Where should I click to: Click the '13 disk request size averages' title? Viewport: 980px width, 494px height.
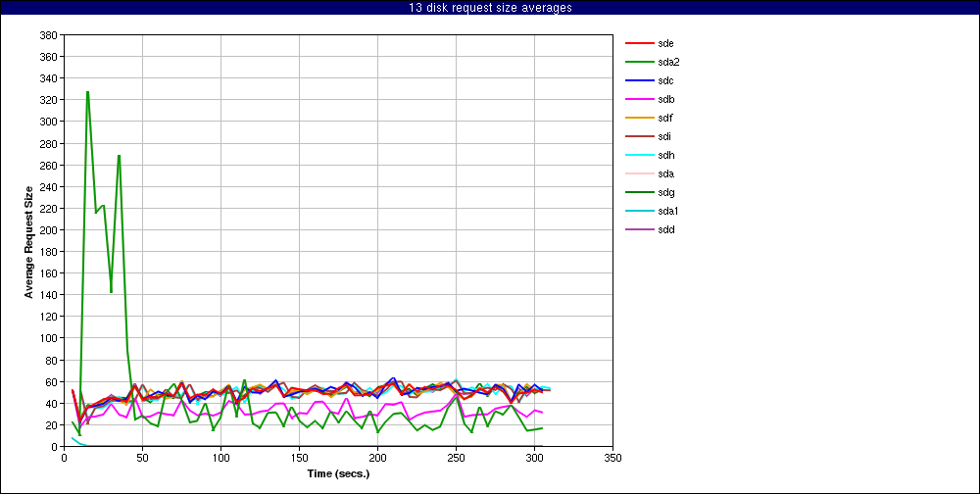490,8
